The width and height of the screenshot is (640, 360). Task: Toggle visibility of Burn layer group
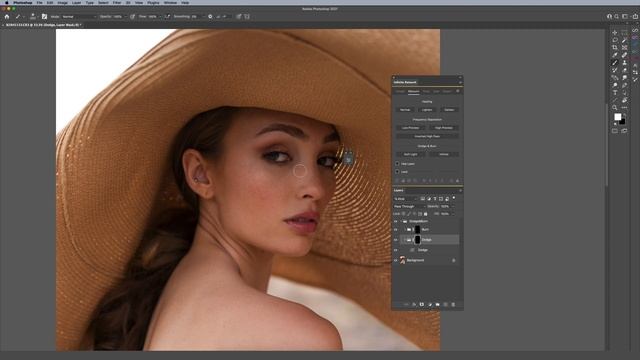coord(396,230)
